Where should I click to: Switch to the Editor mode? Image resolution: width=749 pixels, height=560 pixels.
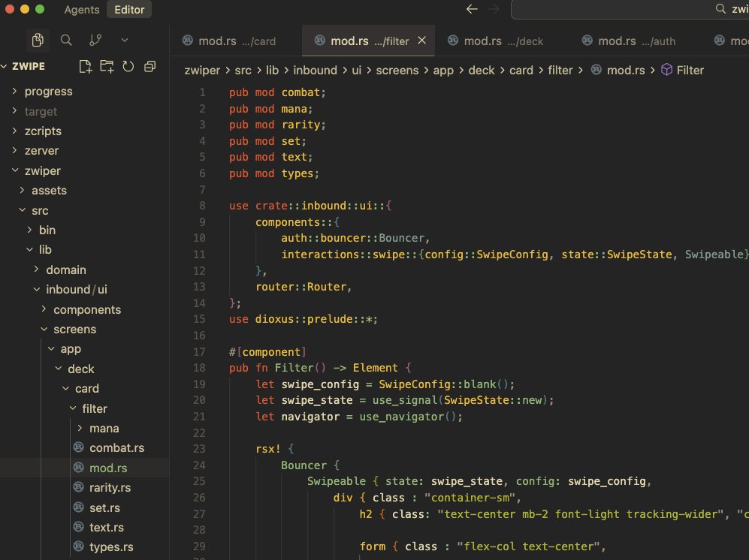pos(129,10)
